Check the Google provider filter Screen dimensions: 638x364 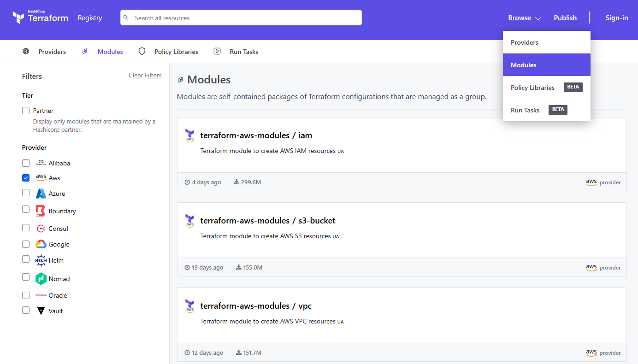tap(26, 244)
